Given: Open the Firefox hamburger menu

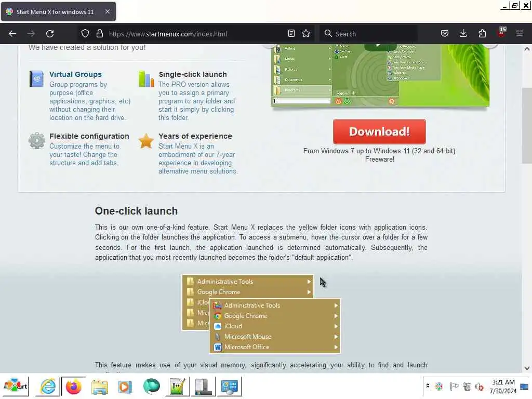Looking at the screenshot, I should [x=520, y=34].
